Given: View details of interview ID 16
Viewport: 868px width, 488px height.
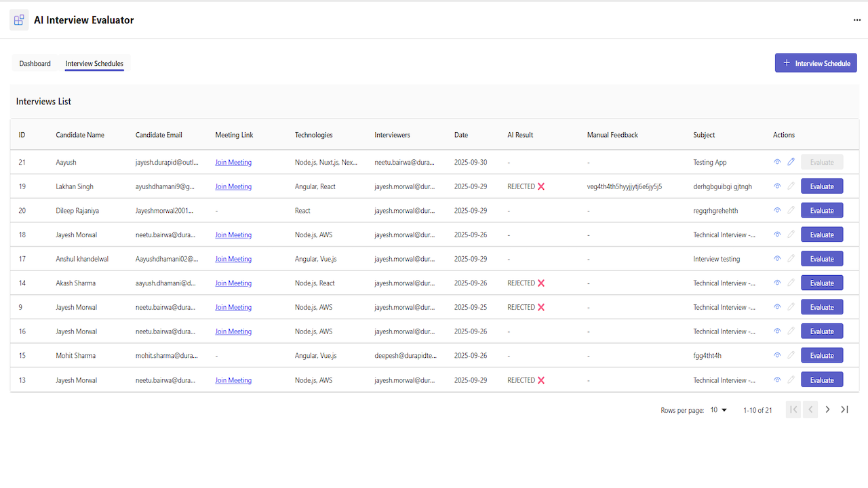Looking at the screenshot, I should coord(777,331).
